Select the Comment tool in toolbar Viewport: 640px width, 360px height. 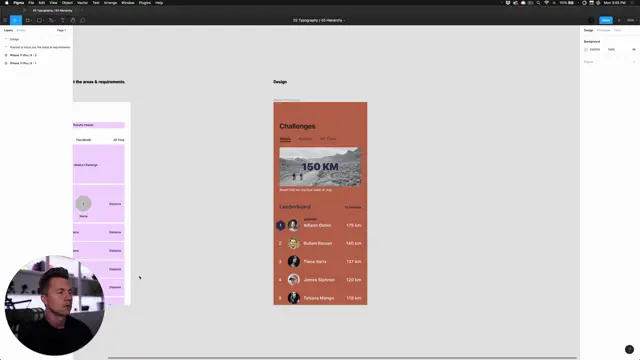click(x=83, y=20)
